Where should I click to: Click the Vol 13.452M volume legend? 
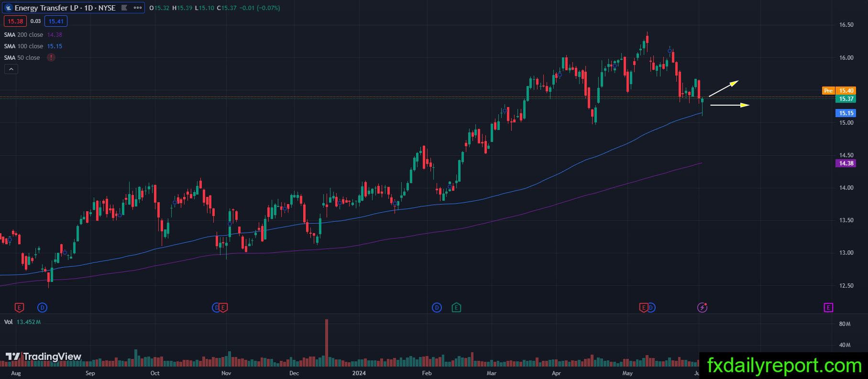pyautogui.click(x=22, y=322)
